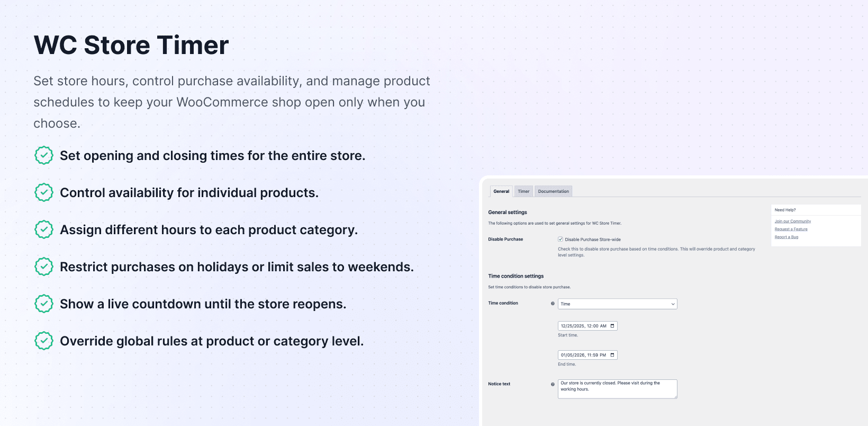The height and width of the screenshot is (426, 868).
Task: Open the Join our Community link
Action: point(792,221)
